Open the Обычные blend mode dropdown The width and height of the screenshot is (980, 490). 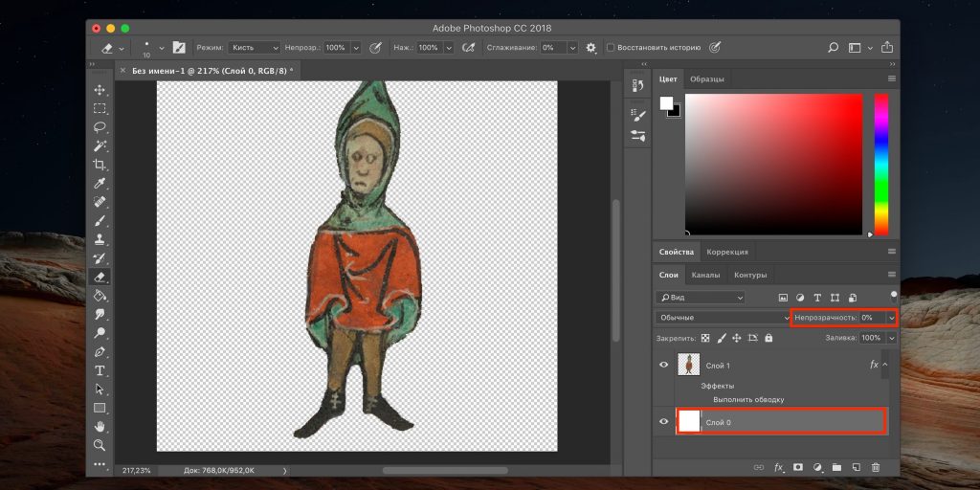click(x=723, y=317)
